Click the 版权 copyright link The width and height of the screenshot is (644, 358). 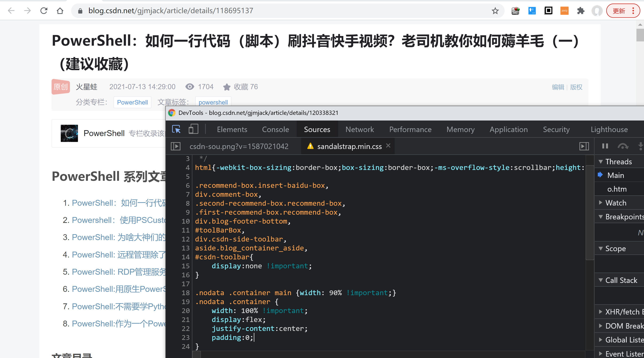click(x=576, y=87)
